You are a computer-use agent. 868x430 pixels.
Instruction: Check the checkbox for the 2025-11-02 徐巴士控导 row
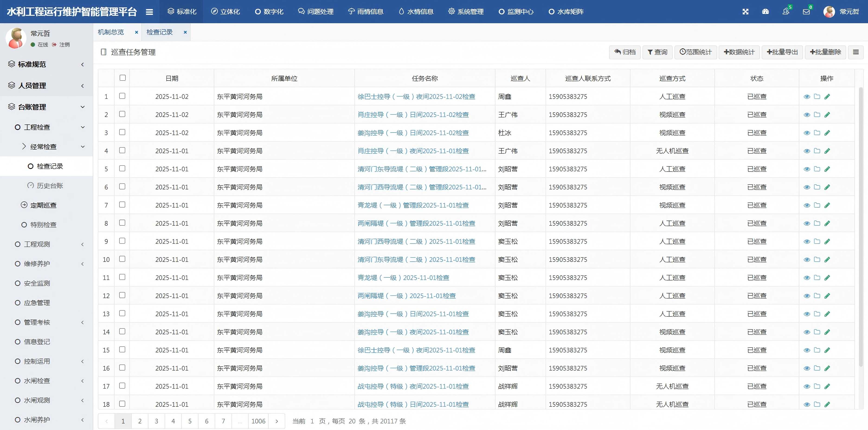point(122,96)
